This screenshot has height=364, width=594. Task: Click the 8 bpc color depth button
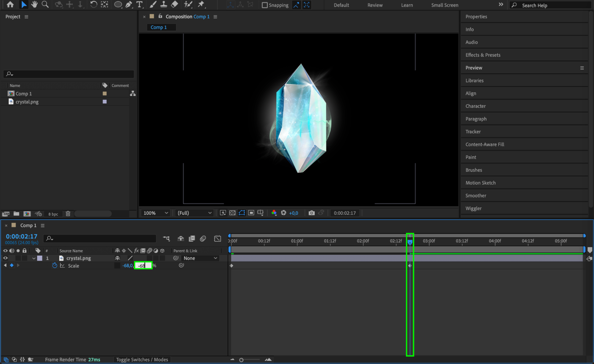point(53,214)
